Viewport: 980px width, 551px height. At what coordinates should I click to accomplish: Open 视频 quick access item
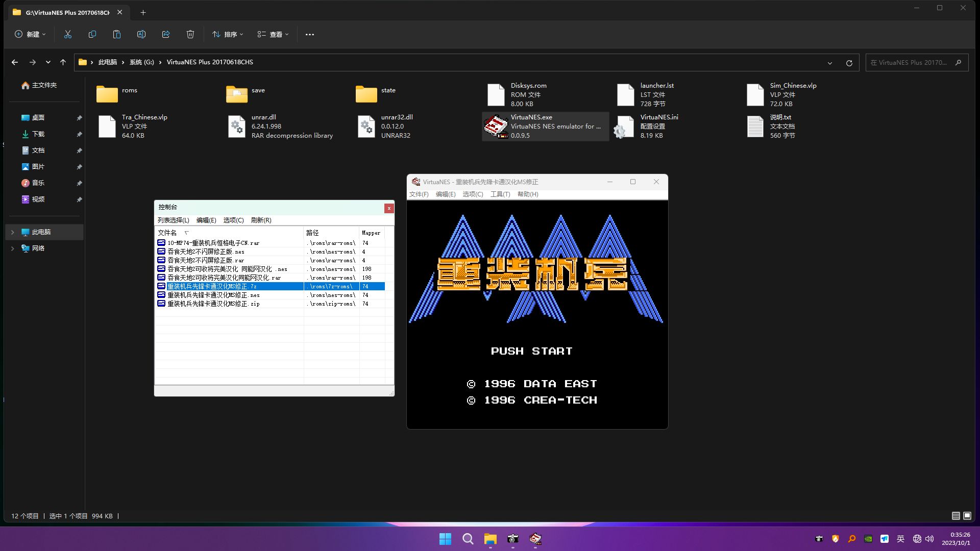pos(38,199)
